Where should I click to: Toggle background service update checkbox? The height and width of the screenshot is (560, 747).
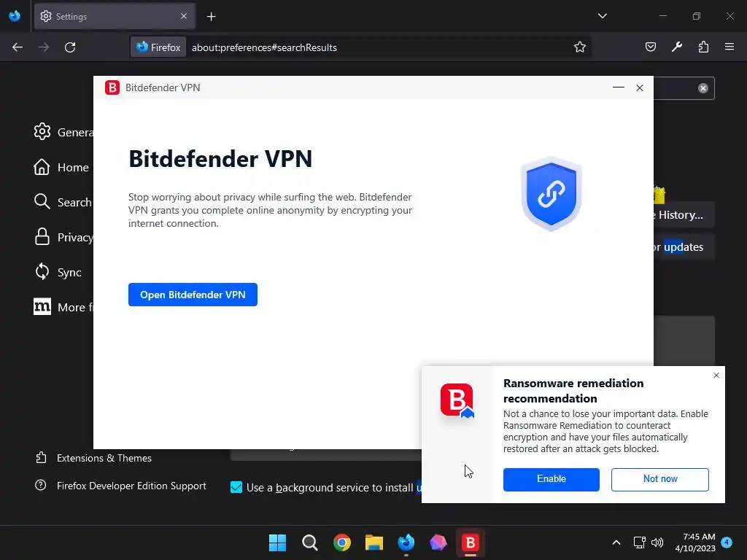[x=236, y=487]
